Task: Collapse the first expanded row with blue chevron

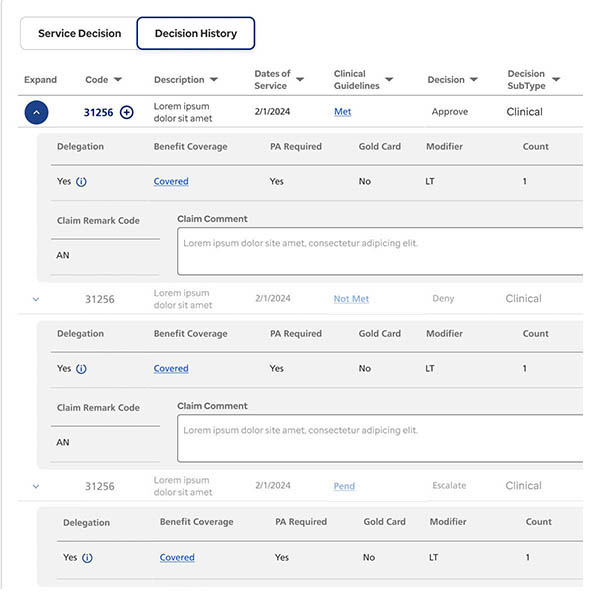Action: click(x=36, y=113)
